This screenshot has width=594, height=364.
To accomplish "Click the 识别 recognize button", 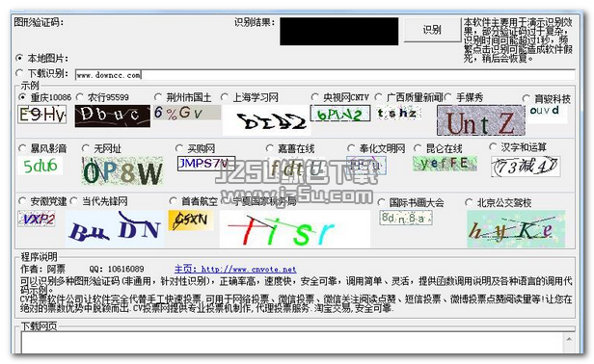I will (432, 30).
